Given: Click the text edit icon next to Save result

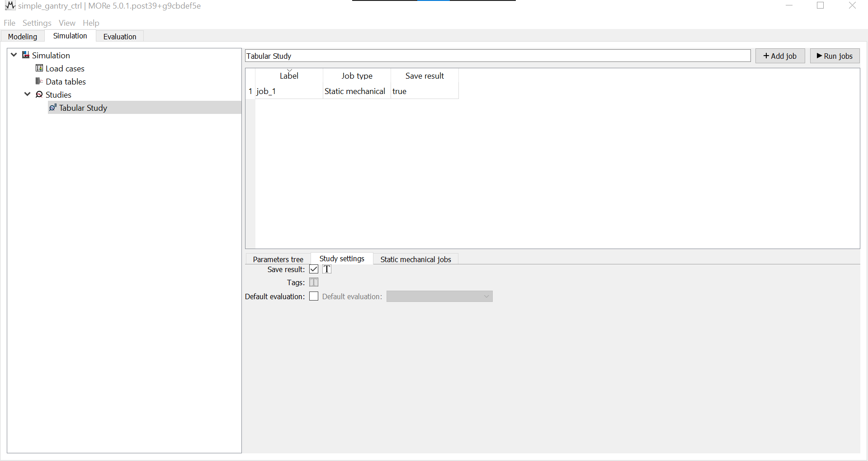Looking at the screenshot, I should [x=327, y=269].
